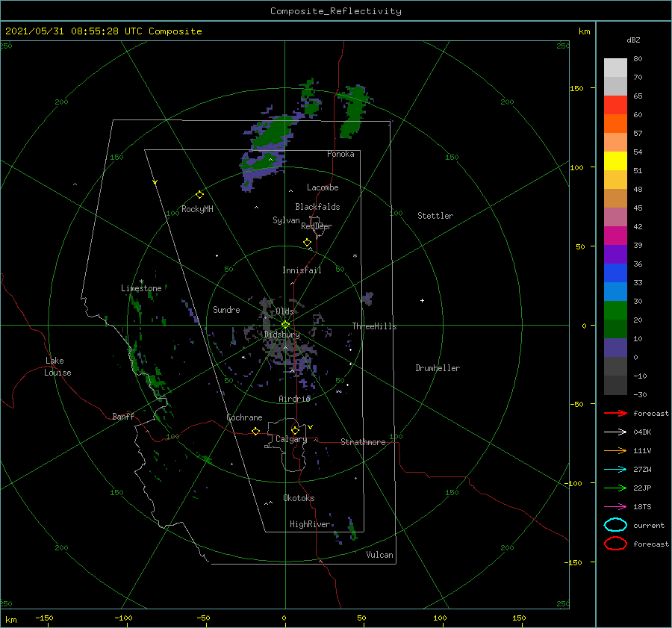672x628 pixels.
Task: Click the Blackfalds city label
Action: [317, 207]
